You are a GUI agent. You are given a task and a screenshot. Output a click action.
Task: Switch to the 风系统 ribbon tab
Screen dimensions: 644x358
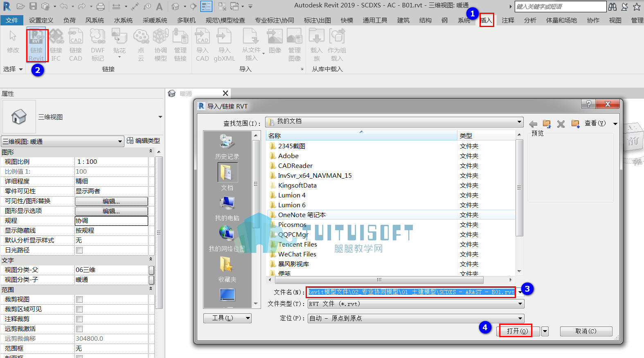pos(95,20)
